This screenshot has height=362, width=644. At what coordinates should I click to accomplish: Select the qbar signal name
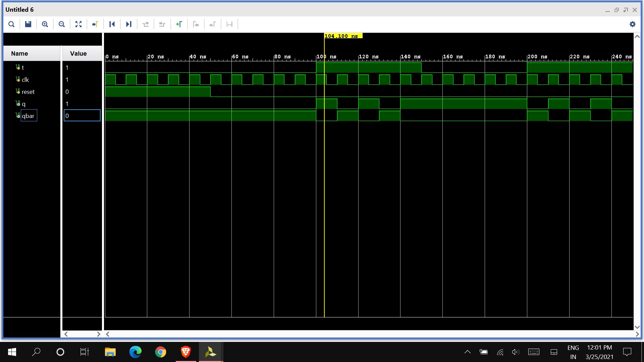pos(28,116)
